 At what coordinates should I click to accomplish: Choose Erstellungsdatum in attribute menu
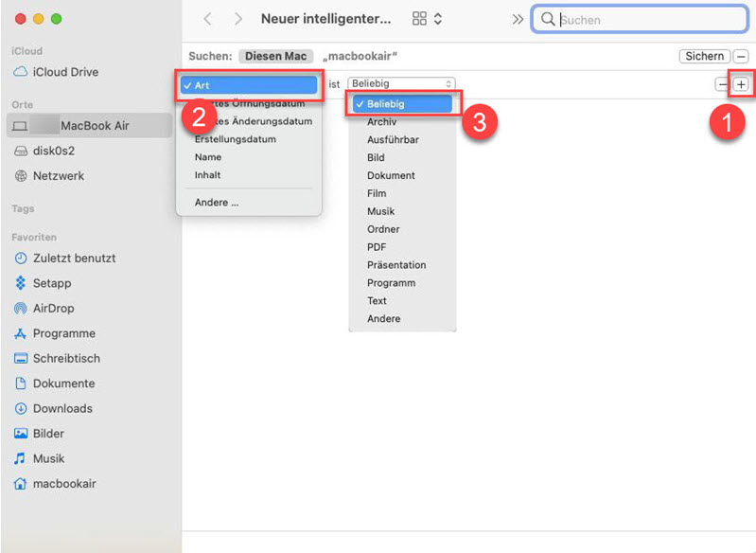pos(236,139)
